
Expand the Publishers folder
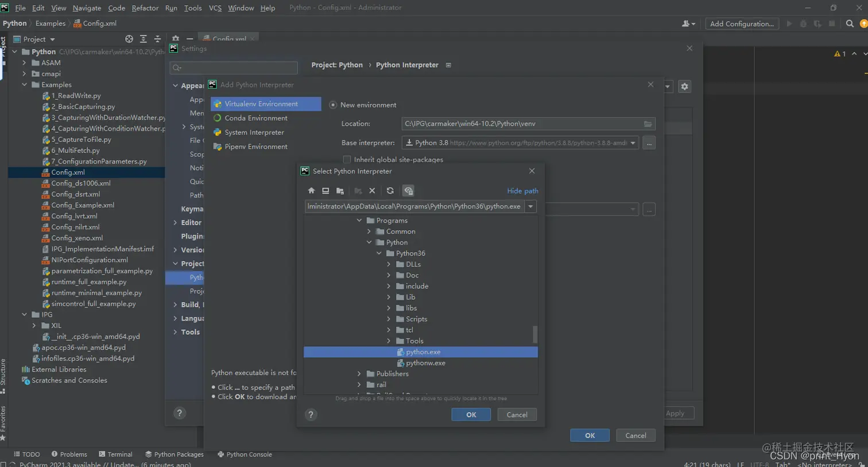coord(359,374)
